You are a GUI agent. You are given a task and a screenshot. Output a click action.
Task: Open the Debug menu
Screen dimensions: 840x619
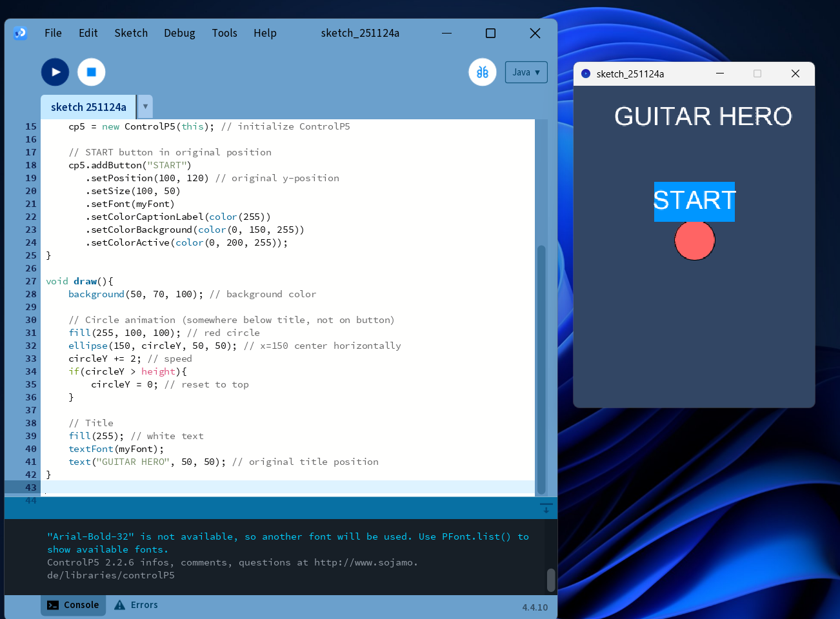[x=179, y=33]
